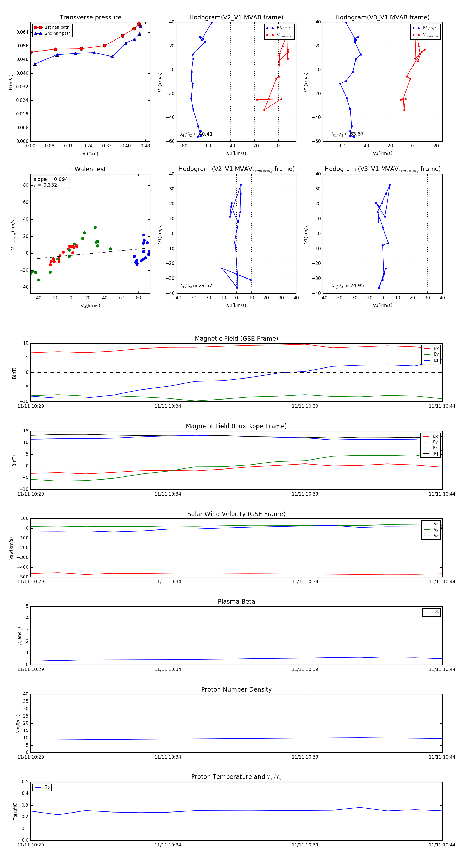
Task: Click the 'Hodogram(V2_V1 MVAB frame)' title
Action: (x=236, y=18)
